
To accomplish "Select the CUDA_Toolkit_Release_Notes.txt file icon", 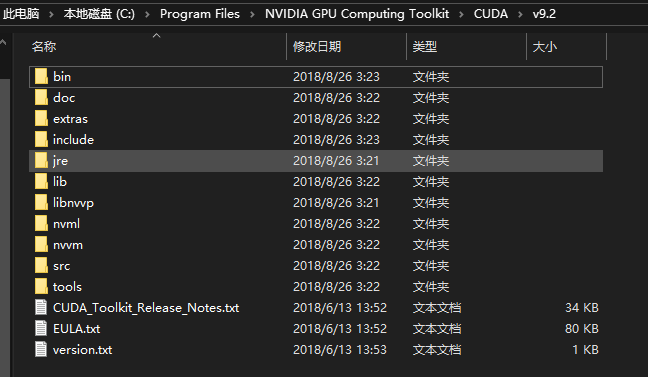I will pos(41,308).
